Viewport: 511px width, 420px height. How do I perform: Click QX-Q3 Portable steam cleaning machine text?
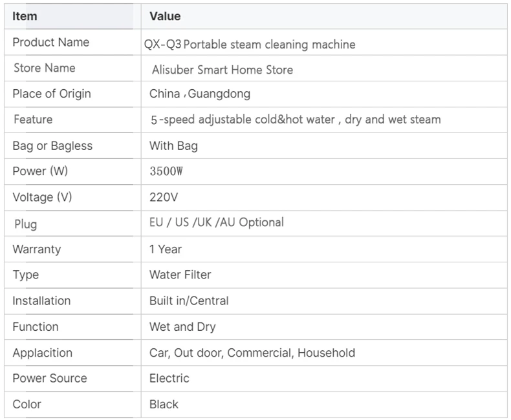(250, 45)
